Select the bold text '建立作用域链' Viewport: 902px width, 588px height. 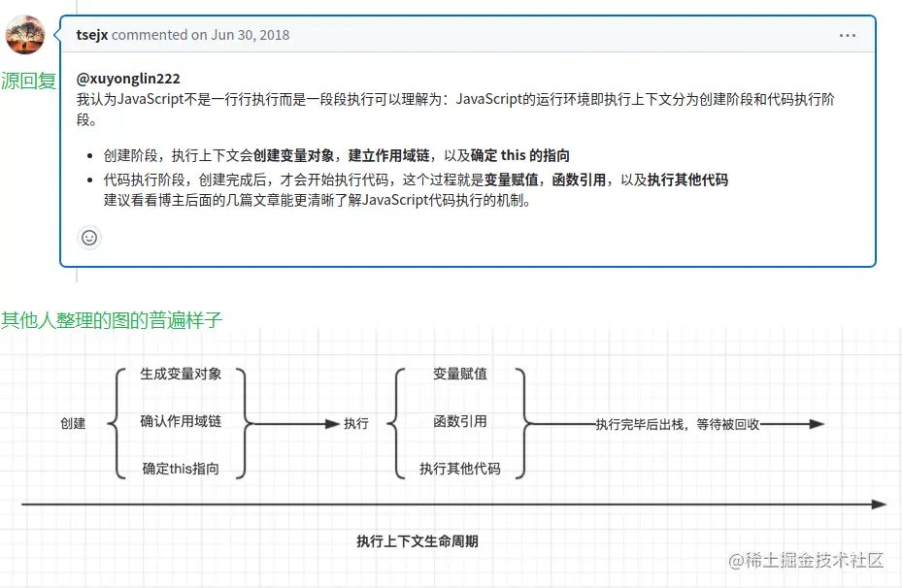pos(389,155)
